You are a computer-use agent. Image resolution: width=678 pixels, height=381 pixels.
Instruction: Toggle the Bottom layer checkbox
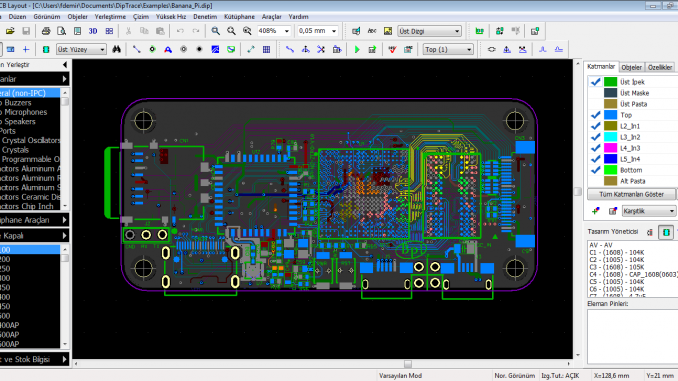595,170
